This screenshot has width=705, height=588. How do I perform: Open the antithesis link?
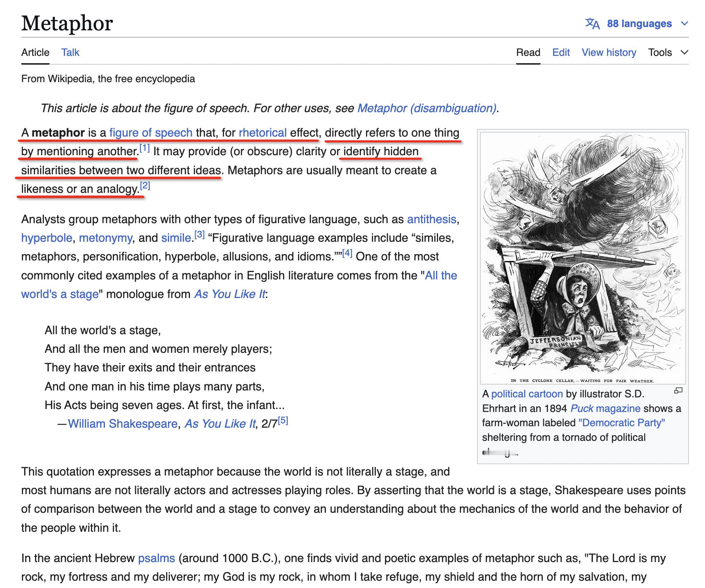[x=431, y=219]
